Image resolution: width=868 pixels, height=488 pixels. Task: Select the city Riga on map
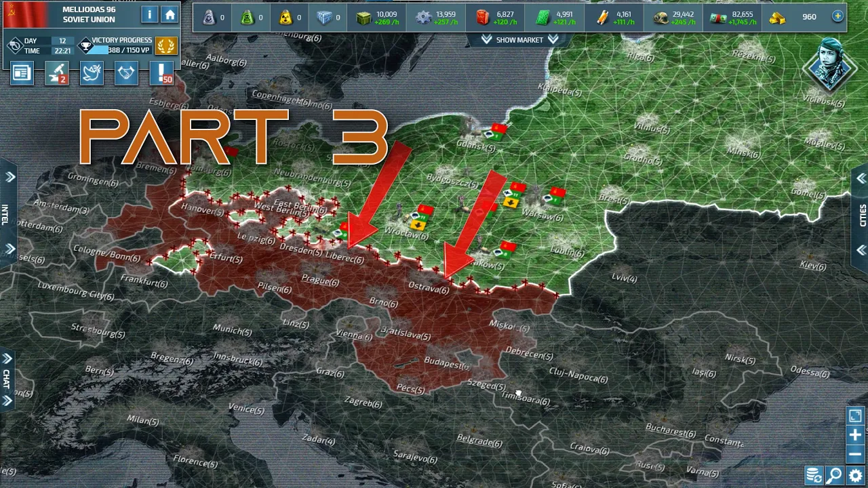640,58
